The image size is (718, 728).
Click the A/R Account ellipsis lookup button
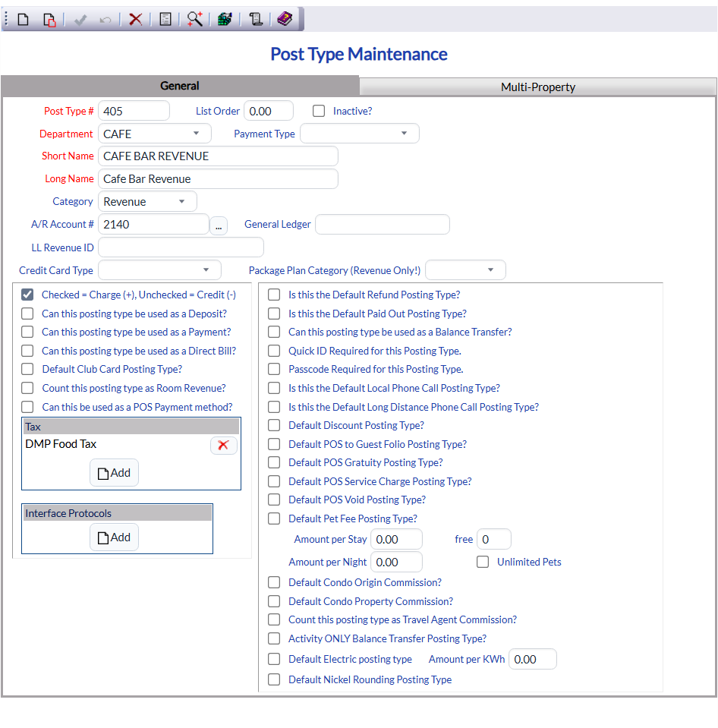point(219,226)
